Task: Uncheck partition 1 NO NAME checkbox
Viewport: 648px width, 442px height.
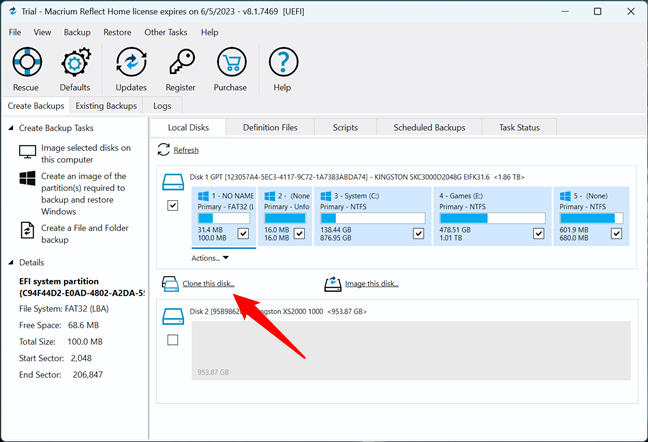Action: click(x=243, y=233)
